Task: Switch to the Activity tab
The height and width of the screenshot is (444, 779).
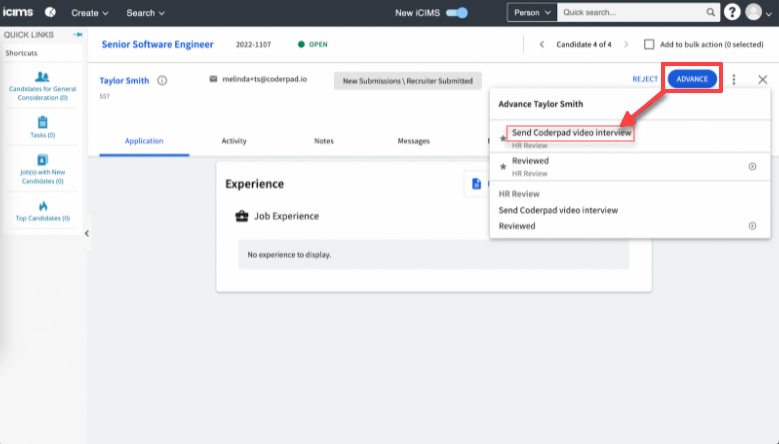Action: tap(234, 141)
